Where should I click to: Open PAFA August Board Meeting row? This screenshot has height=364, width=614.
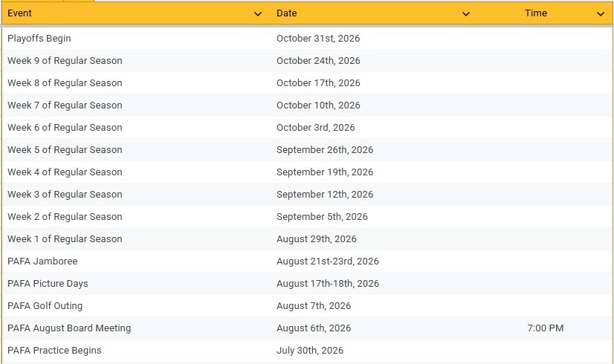click(x=69, y=328)
